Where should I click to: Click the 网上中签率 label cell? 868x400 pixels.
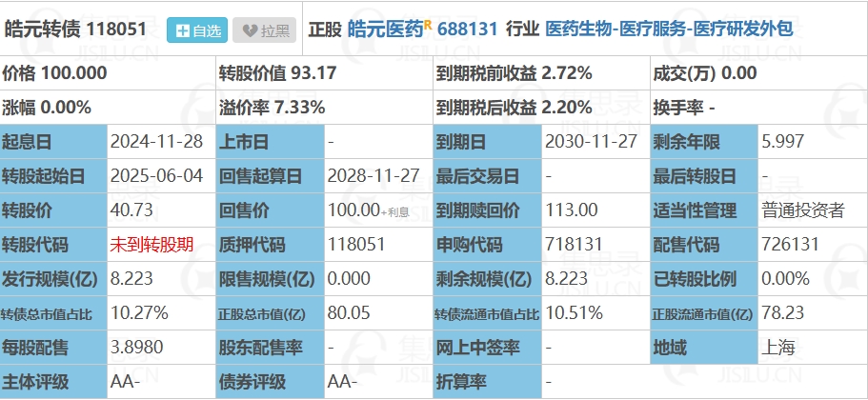pos(488,348)
